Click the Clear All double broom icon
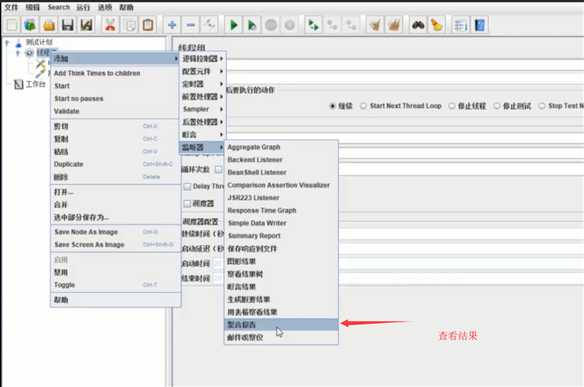584x387 pixels. tap(394, 25)
